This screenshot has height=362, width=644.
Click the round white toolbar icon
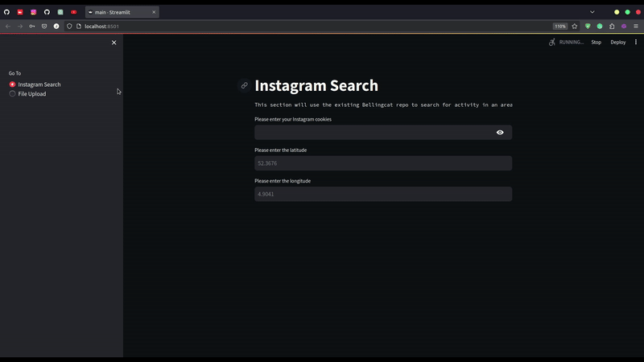(x=56, y=27)
